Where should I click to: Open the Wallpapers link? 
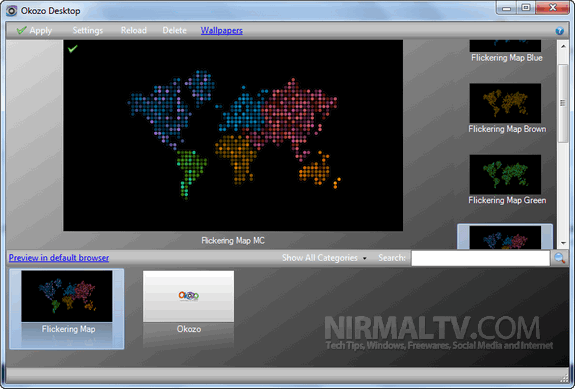[221, 30]
